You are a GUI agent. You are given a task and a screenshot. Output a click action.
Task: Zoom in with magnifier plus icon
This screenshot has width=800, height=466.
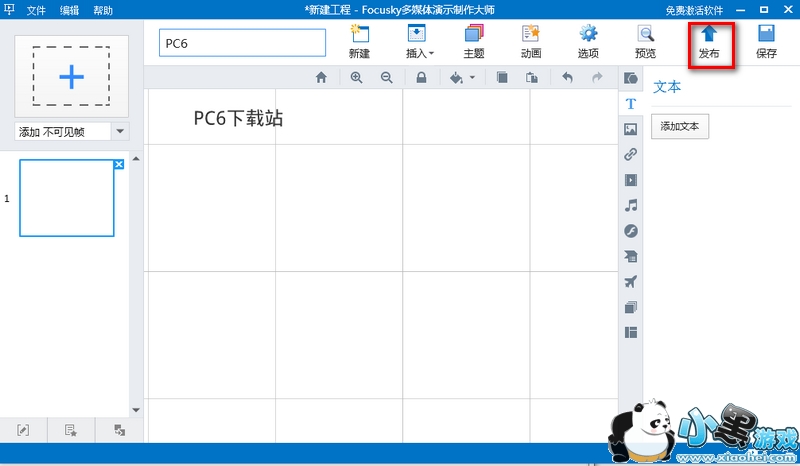pos(356,78)
